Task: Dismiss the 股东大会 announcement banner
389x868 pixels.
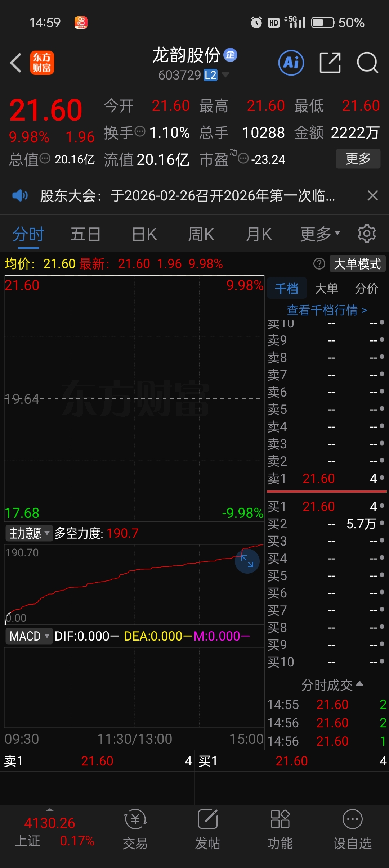Action: click(373, 195)
